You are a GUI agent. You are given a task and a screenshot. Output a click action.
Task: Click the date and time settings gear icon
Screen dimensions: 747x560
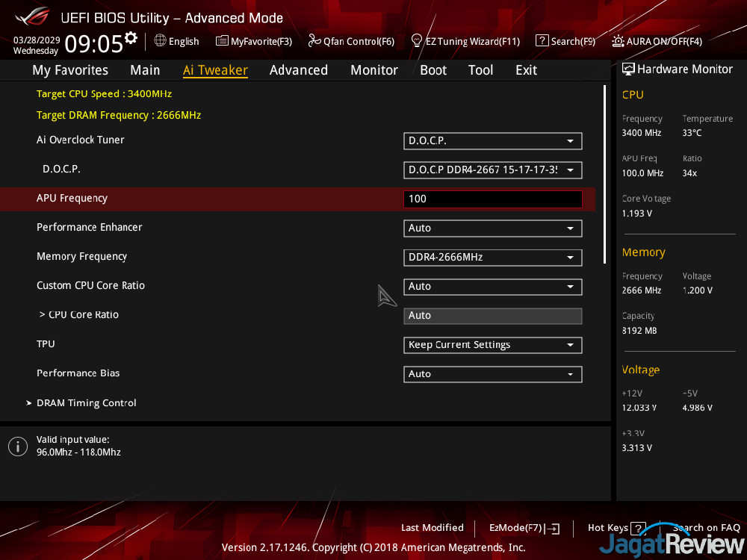pos(131,38)
